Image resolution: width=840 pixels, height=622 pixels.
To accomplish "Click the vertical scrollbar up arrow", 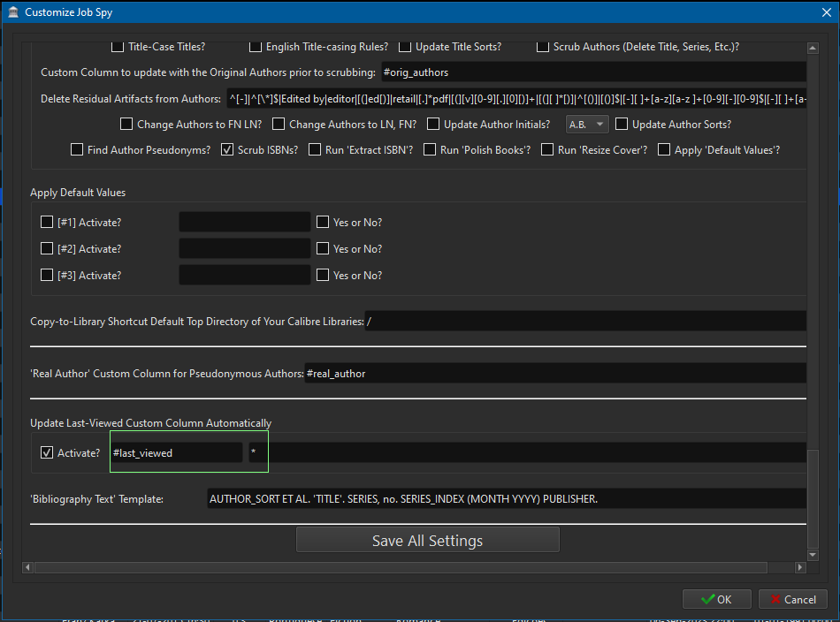I will coord(813,49).
